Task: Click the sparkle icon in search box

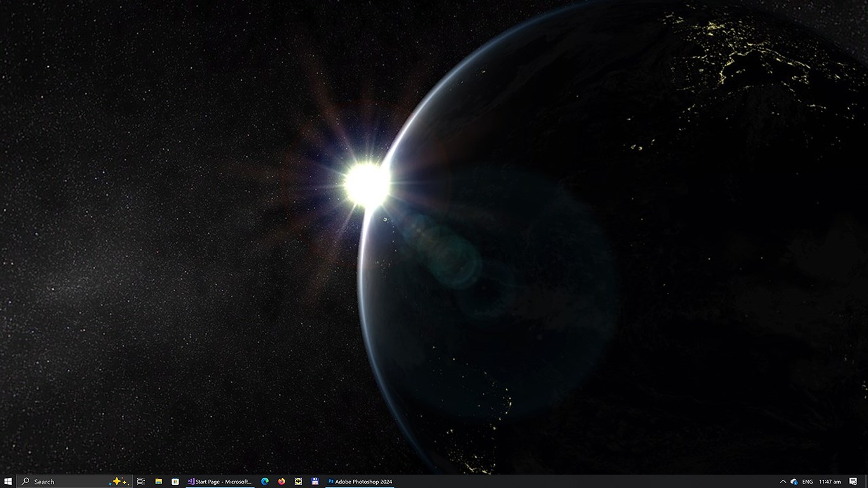Action: click(x=119, y=482)
